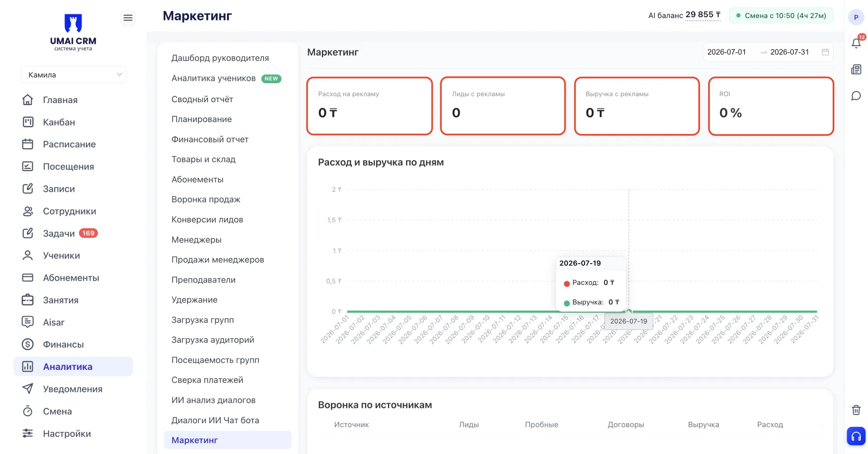Click the 2026-07-19 point on chart
Viewport: 868px width, 454px height.
629,311
